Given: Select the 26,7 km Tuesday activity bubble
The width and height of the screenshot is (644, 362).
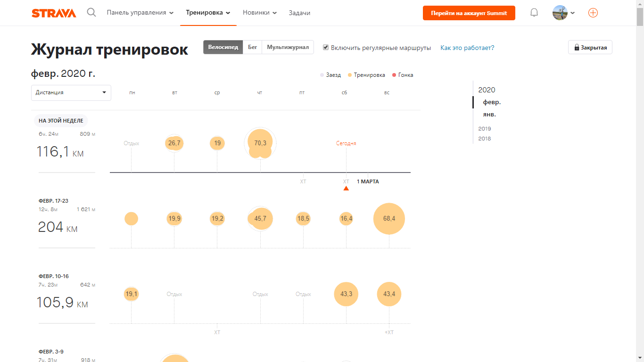Looking at the screenshot, I should [174, 143].
